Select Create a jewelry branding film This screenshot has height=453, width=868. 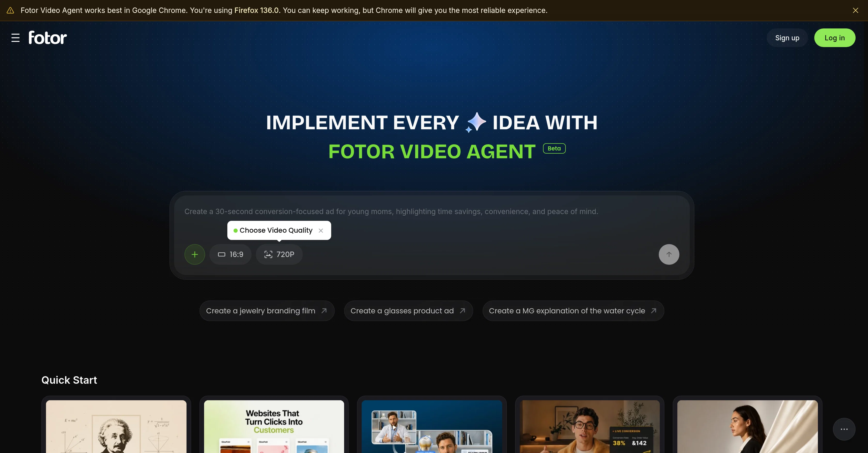[x=267, y=311]
